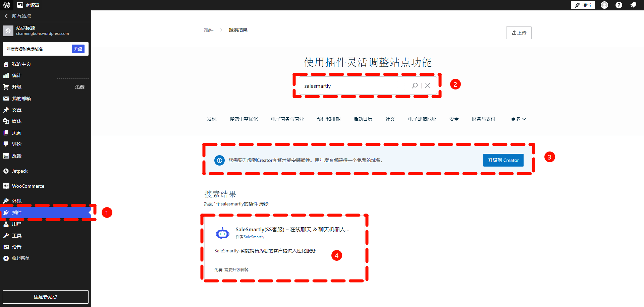
Task: Click the SaleSmartly robot plugin icon
Action: click(222, 233)
